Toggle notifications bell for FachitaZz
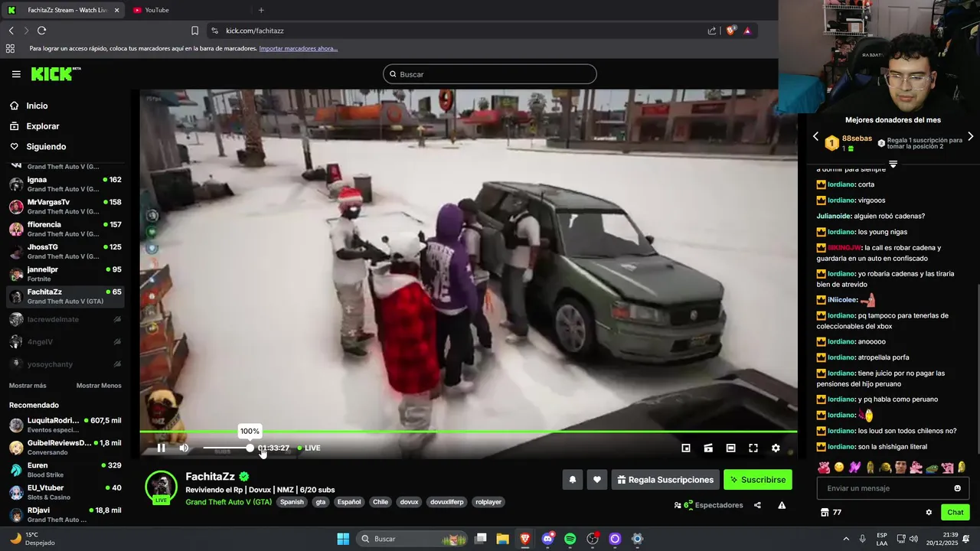The height and width of the screenshot is (551, 980). pos(572,480)
